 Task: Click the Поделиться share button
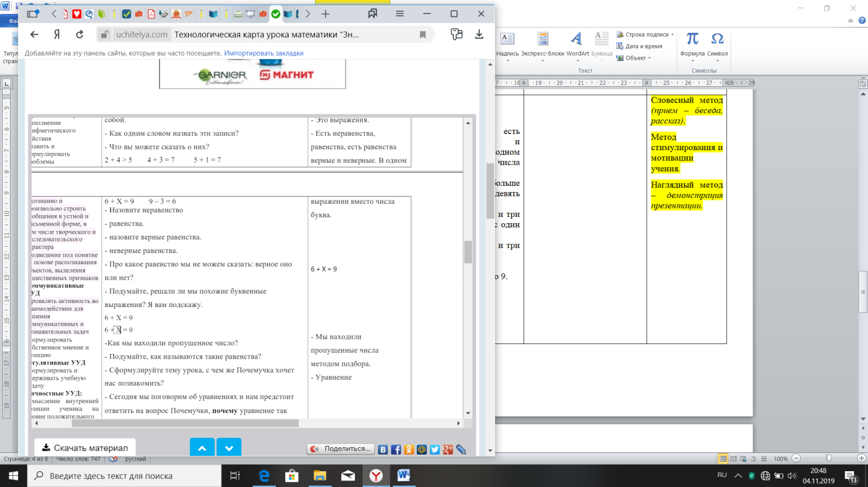340,449
